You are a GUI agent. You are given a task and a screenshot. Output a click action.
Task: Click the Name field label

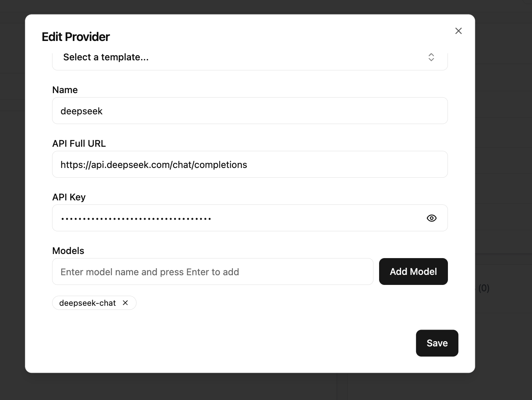[65, 90]
